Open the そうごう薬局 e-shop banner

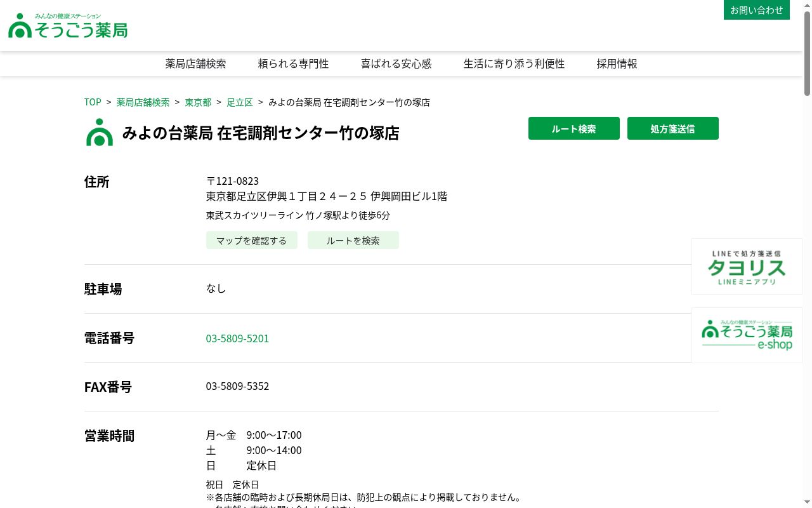pyautogui.click(x=747, y=335)
